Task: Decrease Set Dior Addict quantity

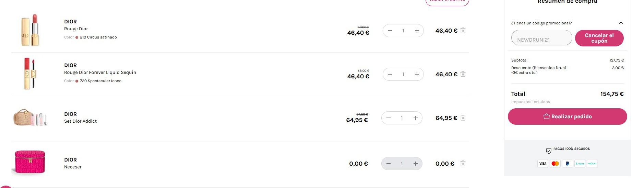Action: pyautogui.click(x=389, y=118)
